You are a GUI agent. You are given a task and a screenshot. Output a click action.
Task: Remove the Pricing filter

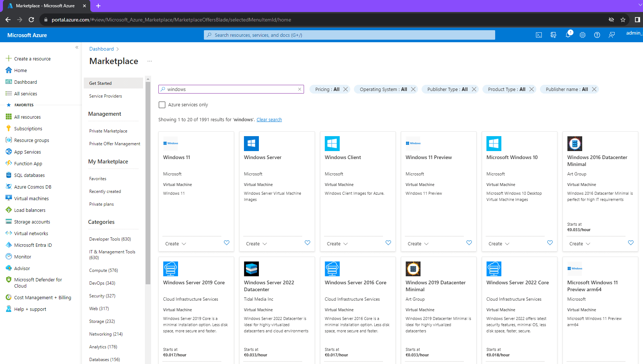346,89
